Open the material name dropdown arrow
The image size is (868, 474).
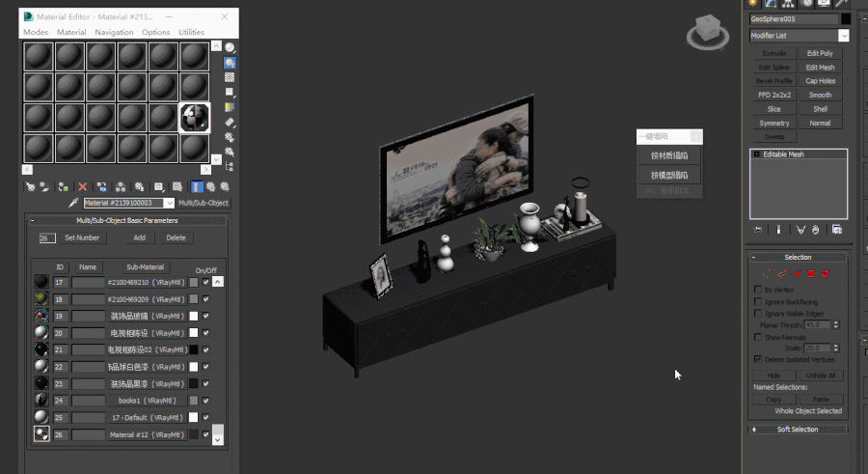click(x=170, y=203)
